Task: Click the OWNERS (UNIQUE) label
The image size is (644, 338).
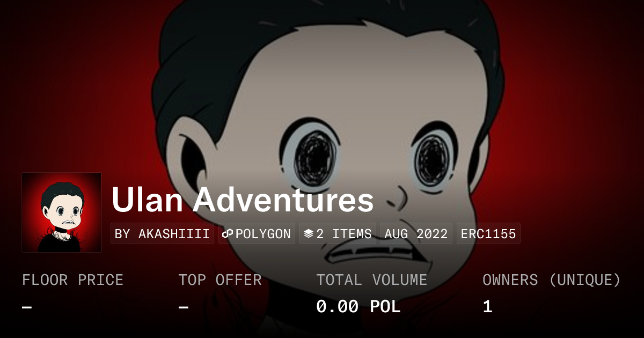Action: point(552,280)
